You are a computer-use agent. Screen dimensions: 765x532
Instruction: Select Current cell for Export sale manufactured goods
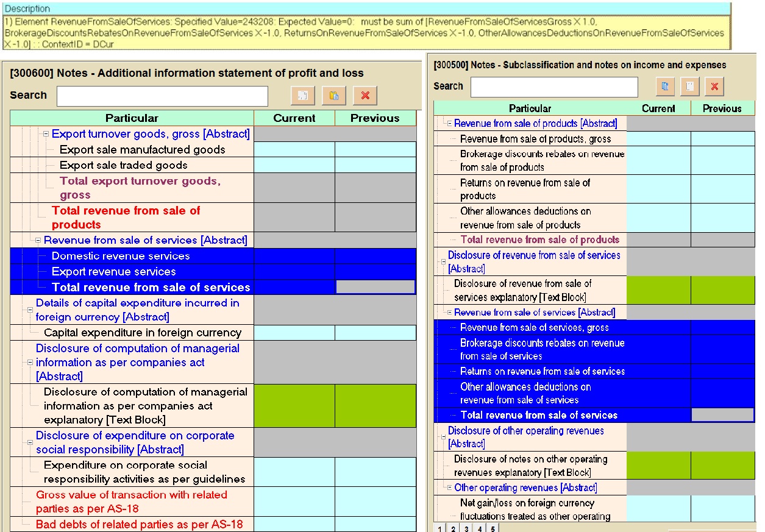point(294,149)
